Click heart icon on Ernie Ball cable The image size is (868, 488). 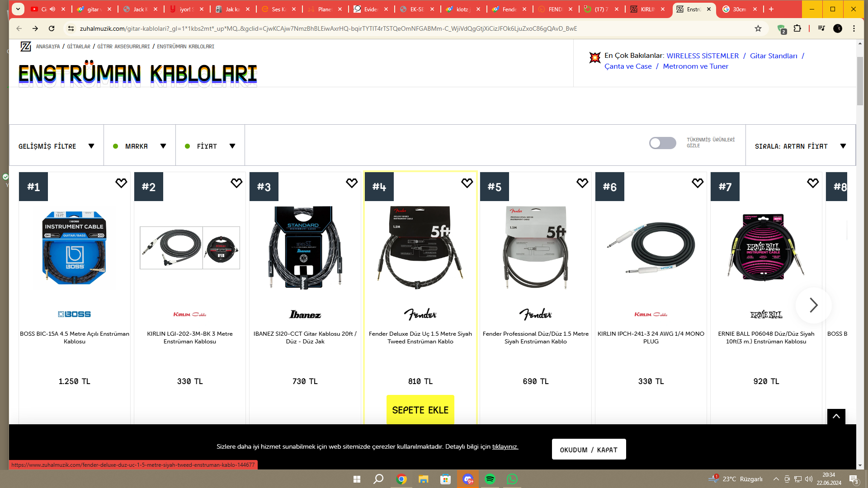[x=813, y=183]
